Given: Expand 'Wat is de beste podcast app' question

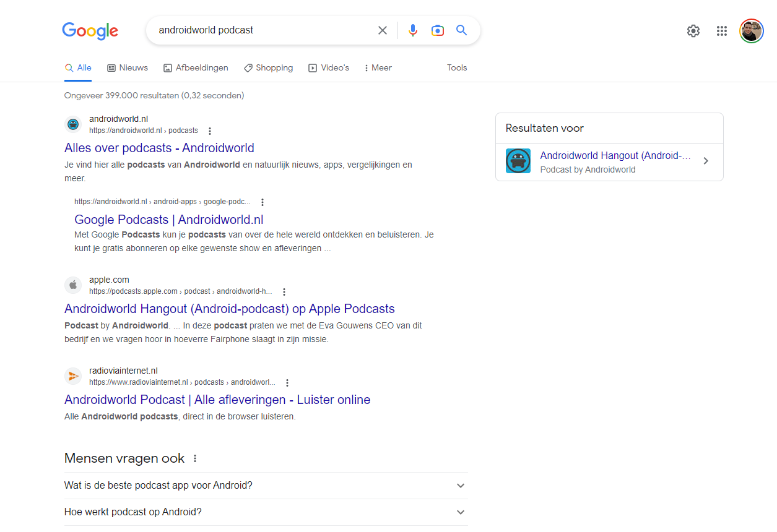Looking at the screenshot, I should coord(266,486).
